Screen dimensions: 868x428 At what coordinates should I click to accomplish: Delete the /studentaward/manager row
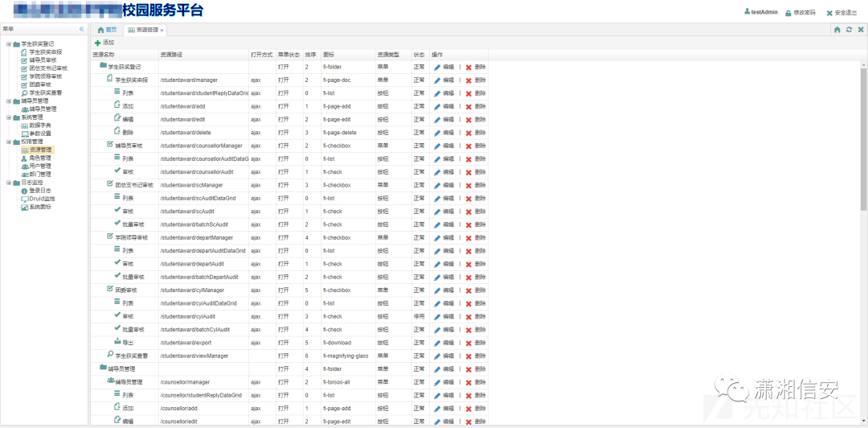(476, 80)
